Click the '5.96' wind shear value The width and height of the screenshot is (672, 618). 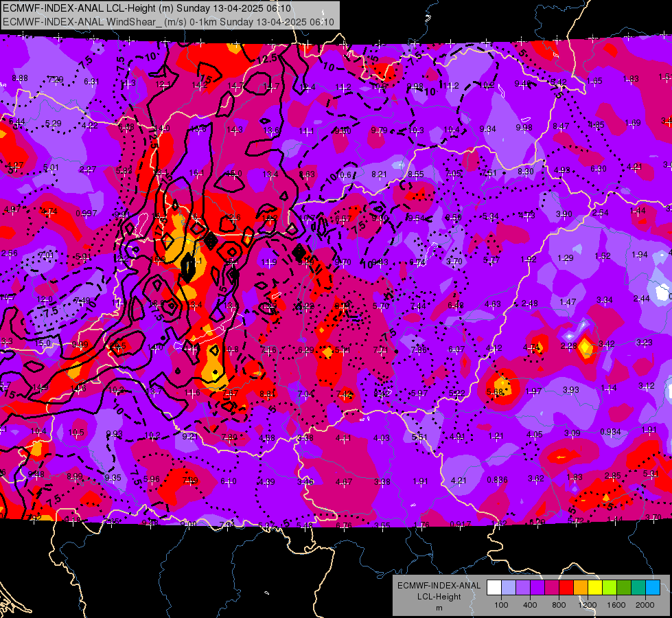point(152,479)
